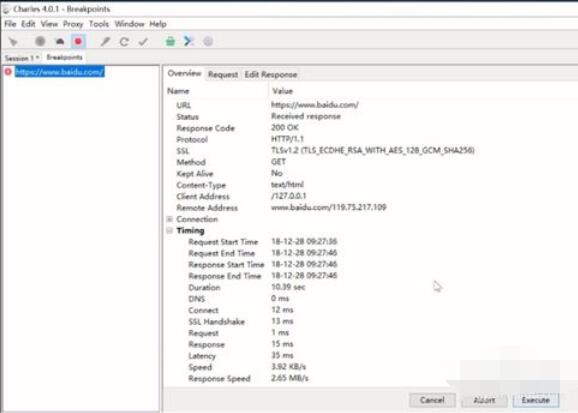Clear the session with the broom icon
The width and height of the screenshot is (578, 413).
point(13,42)
